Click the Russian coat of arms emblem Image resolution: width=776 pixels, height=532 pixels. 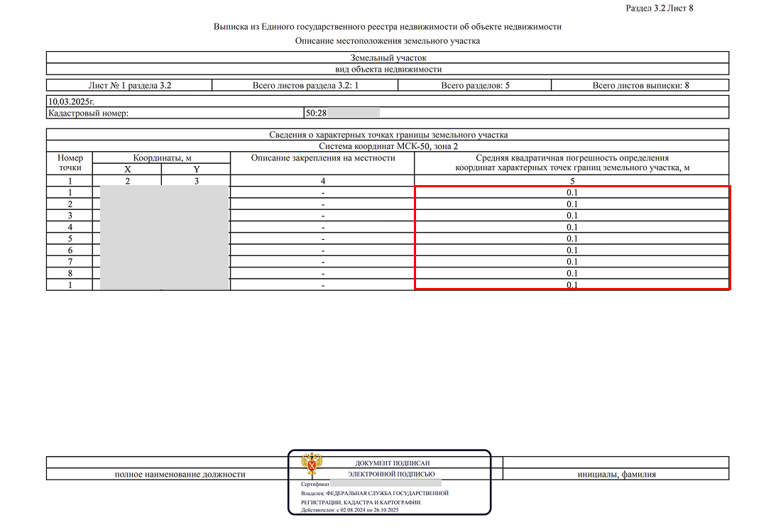coord(312,464)
